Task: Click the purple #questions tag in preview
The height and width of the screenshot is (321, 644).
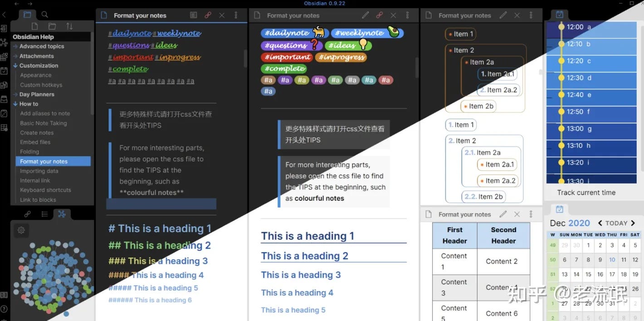Action: pos(291,45)
